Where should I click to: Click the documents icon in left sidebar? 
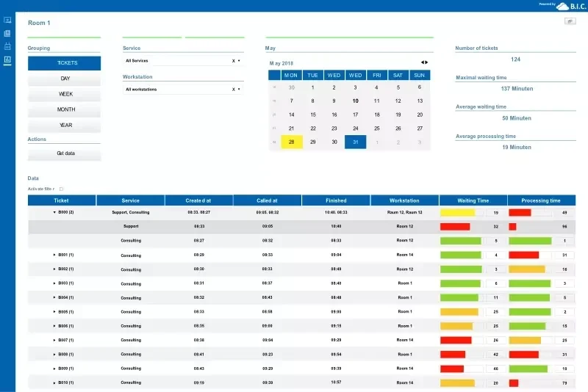coord(7,33)
